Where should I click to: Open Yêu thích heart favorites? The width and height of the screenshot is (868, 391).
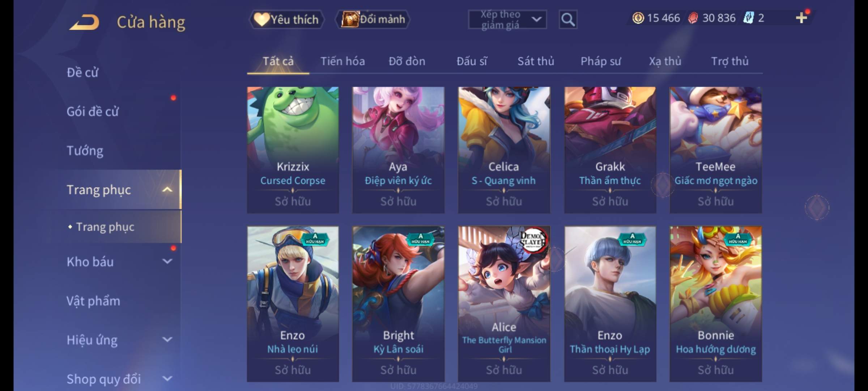(286, 20)
